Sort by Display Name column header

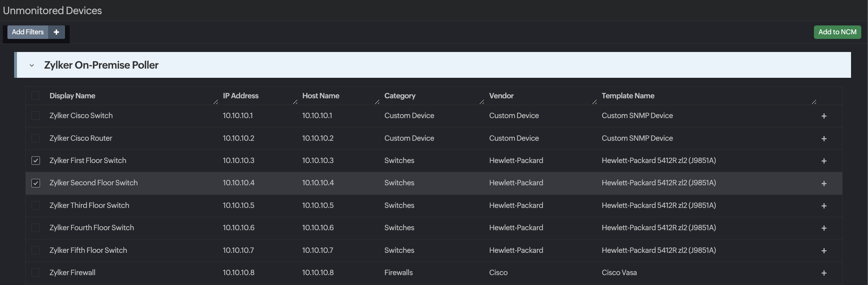click(72, 96)
